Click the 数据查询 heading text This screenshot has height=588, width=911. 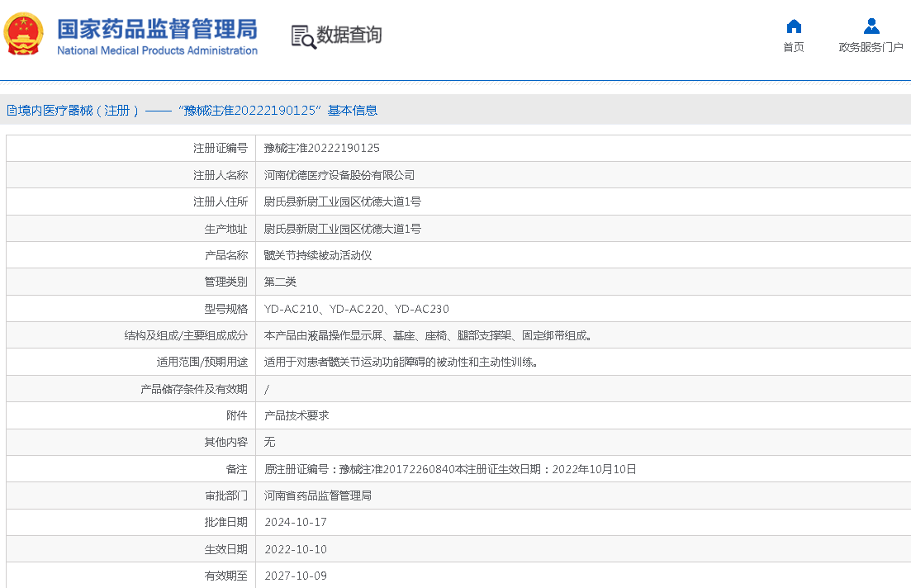pos(349,36)
